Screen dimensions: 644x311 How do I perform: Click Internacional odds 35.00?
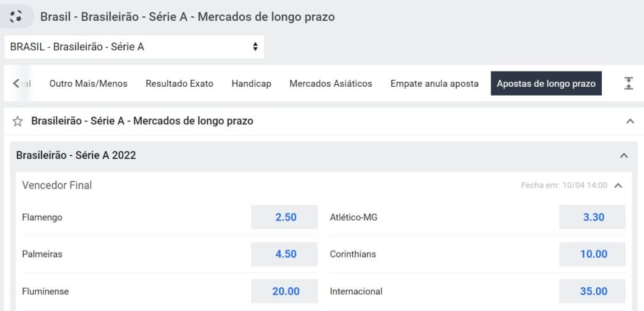(x=592, y=292)
